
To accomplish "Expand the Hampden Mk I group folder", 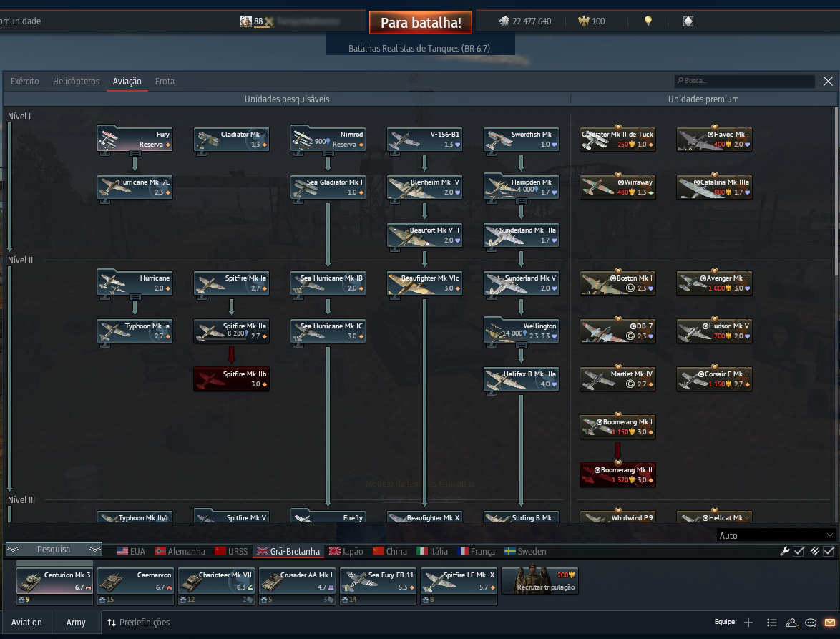I will pos(522,186).
